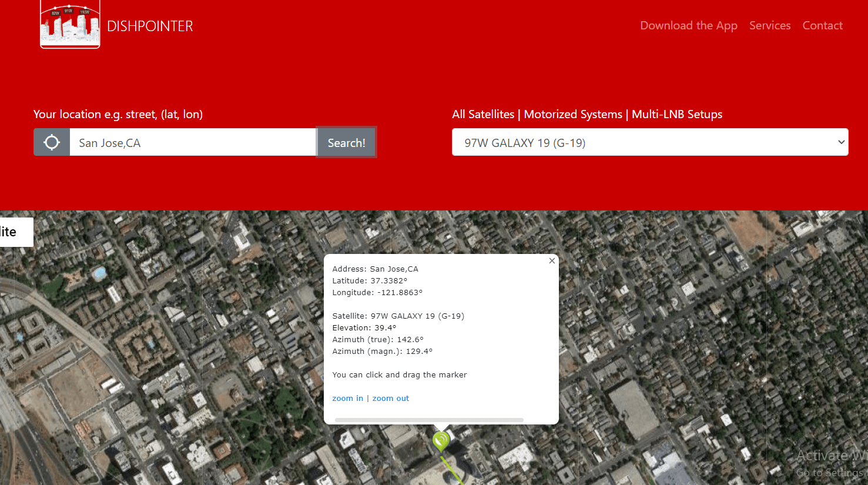Click the DishPointer city skyline logo
This screenshot has width=868, height=485.
70,25
